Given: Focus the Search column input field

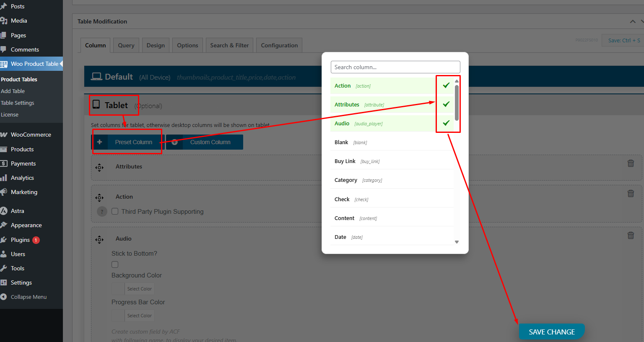Looking at the screenshot, I should pos(395,67).
